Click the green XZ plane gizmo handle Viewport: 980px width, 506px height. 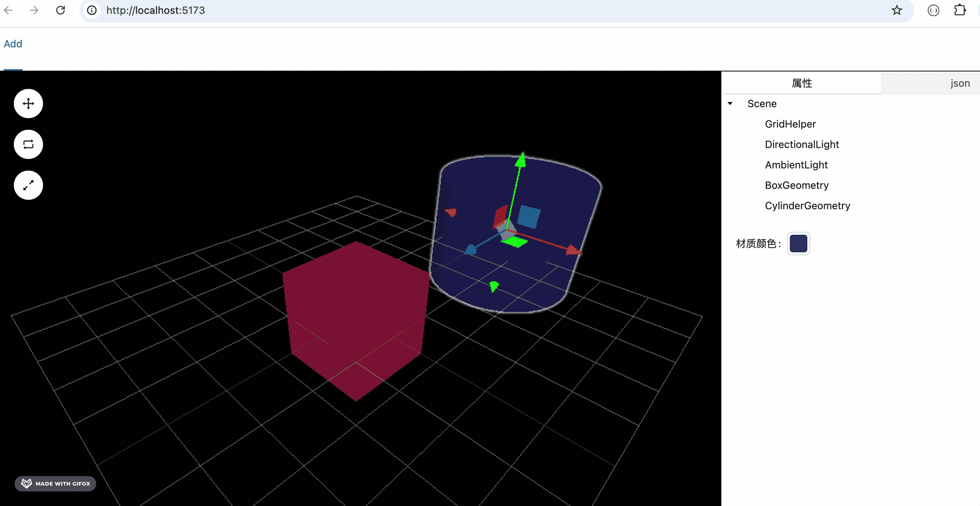[x=515, y=242]
